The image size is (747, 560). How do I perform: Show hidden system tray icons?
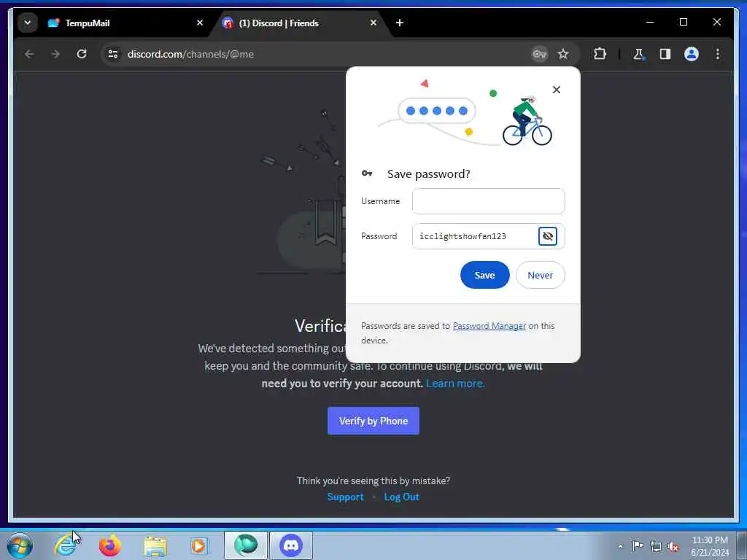pos(620,546)
